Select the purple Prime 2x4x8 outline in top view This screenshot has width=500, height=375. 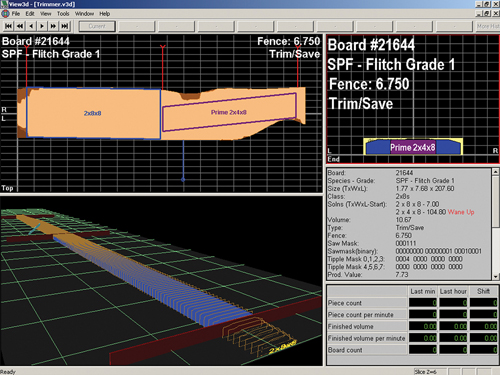click(229, 112)
